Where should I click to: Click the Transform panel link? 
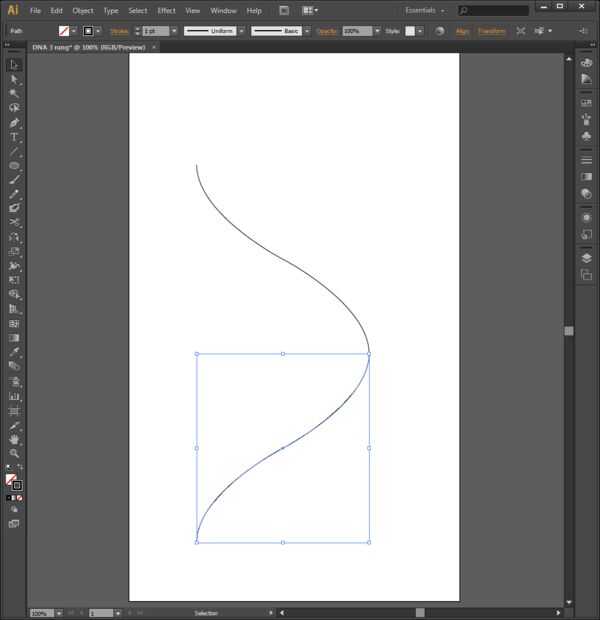point(492,31)
